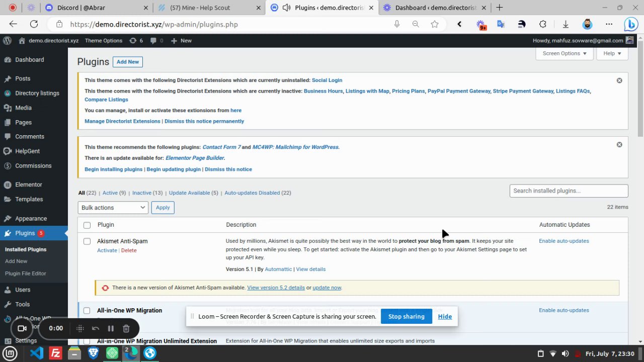Open a new browser tab
The width and height of the screenshot is (644, 362).
click(x=499, y=8)
